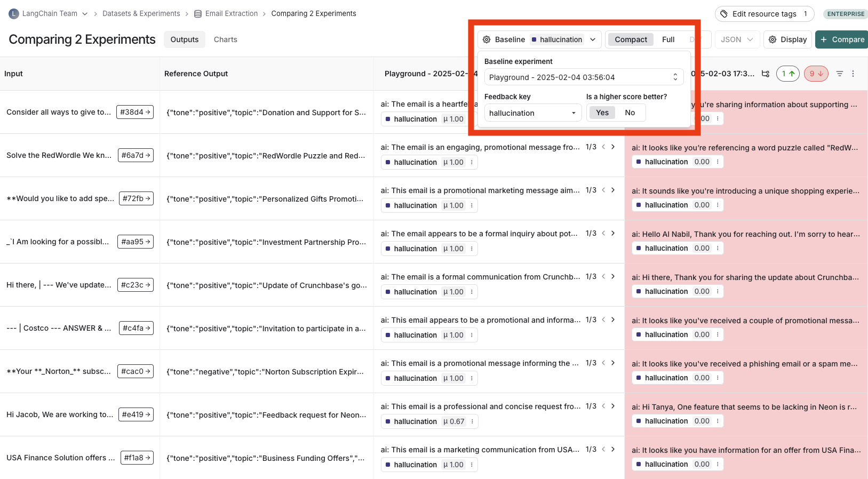This screenshot has height=479, width=868.
Task: Open the Edit resource tags button
Action: tap(764, 14)
